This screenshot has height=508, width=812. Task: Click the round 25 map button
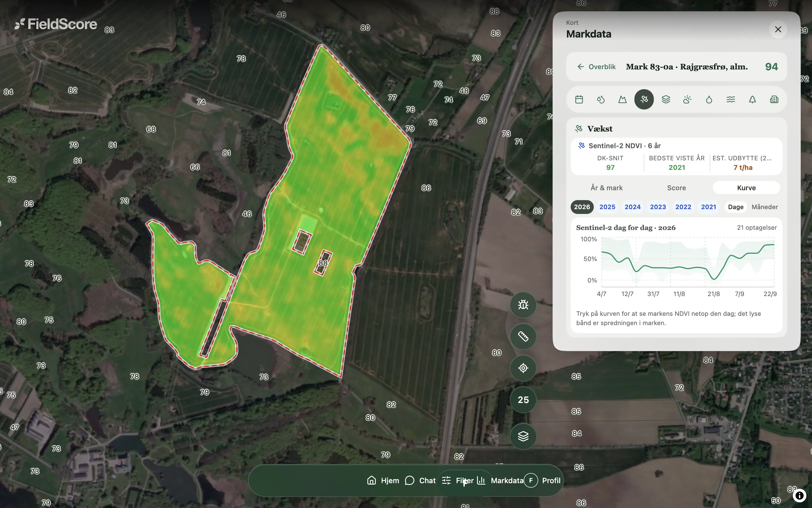(523, 400)
